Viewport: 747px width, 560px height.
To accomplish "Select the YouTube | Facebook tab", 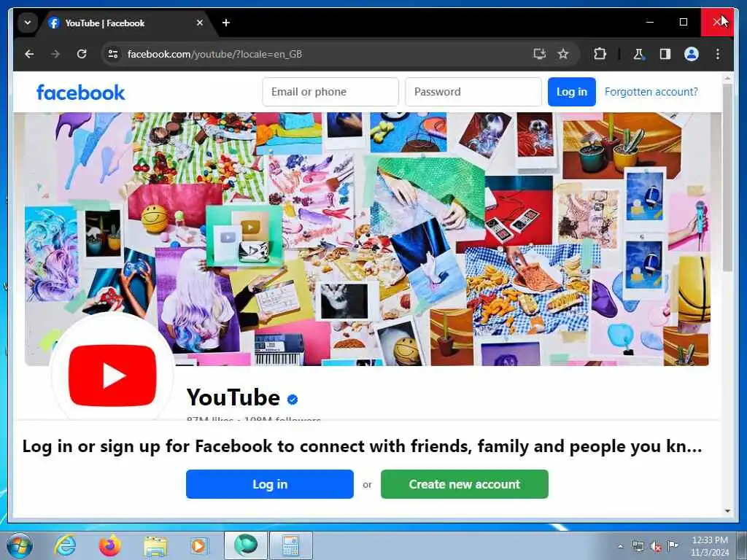I will [125, 23].
